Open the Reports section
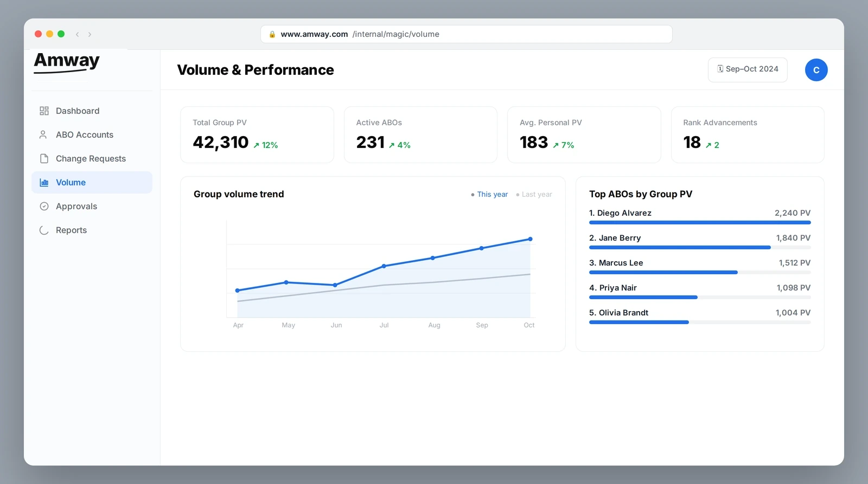 pos(92,230)
